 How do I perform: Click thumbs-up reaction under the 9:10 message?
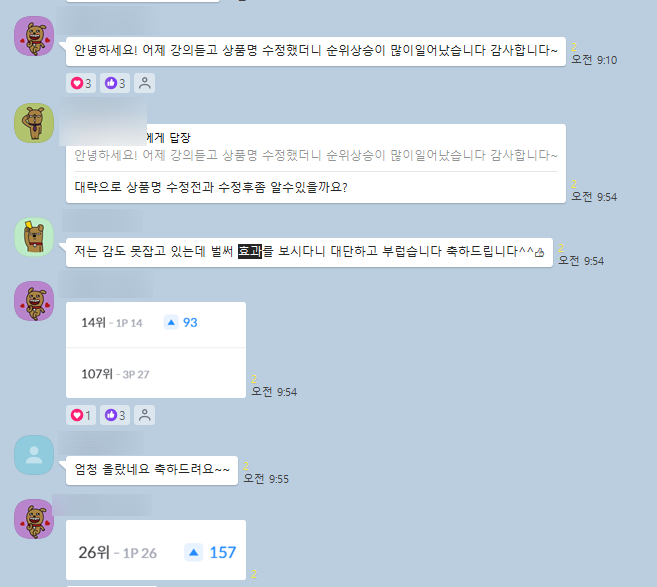pyautogui.click(x=115, y=83)
